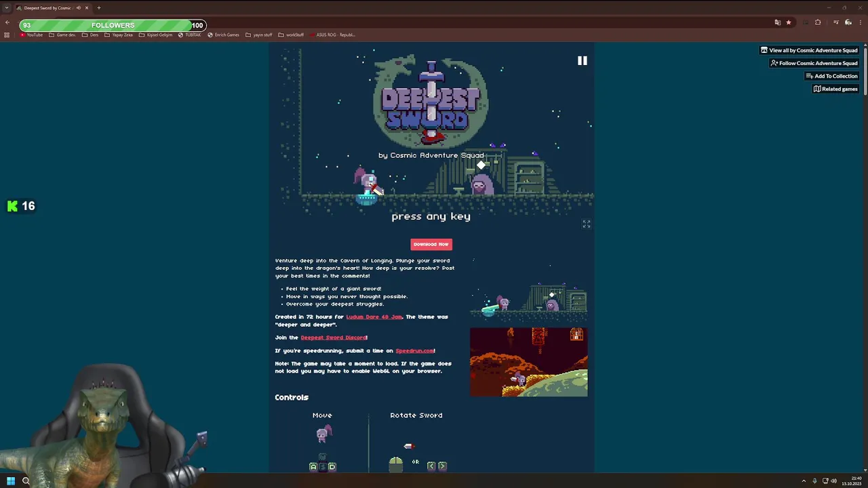Image resolution: width=868 pixels, height=488 pixels.
Task: Open the Kişisel Gelişim bookmark folder
Action: tap(156, 35)
